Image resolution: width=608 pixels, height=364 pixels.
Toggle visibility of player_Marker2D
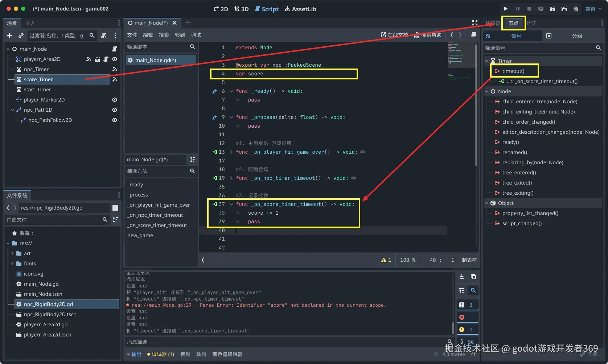[x=115, y=100]
